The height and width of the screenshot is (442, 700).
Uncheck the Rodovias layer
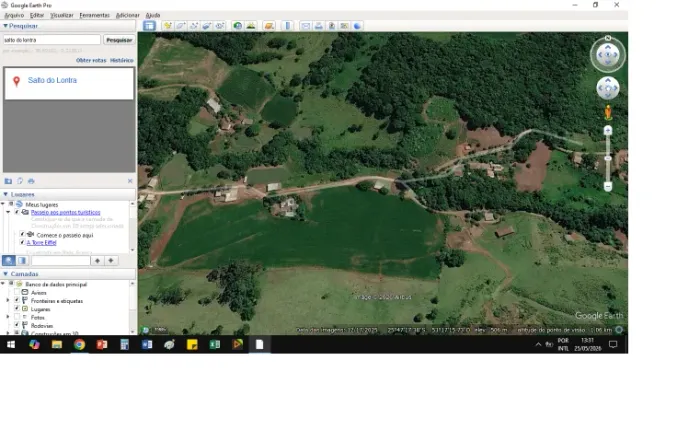point(17,325)
